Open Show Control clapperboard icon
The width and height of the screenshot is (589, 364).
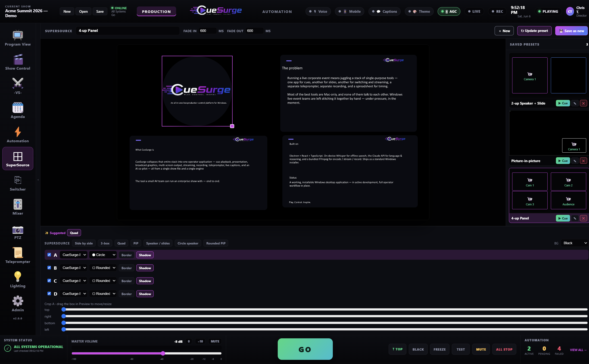(18, 59)
